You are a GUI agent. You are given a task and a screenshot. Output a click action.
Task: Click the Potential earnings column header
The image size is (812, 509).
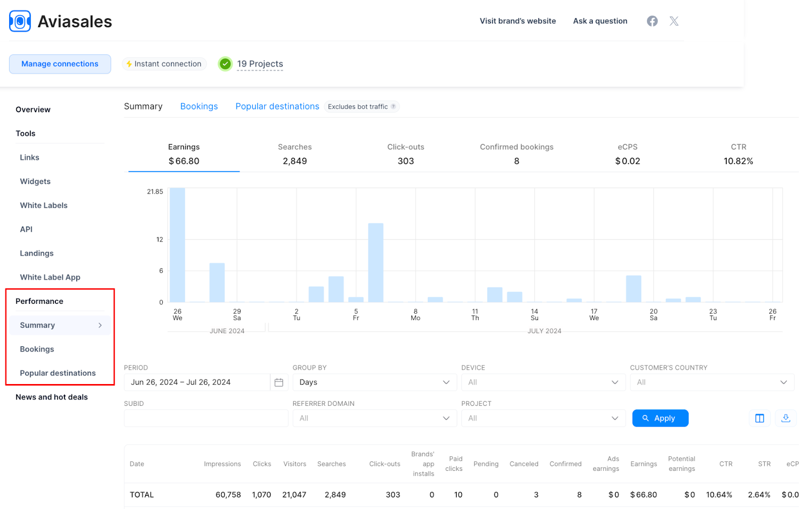click(x=682, y=464)
